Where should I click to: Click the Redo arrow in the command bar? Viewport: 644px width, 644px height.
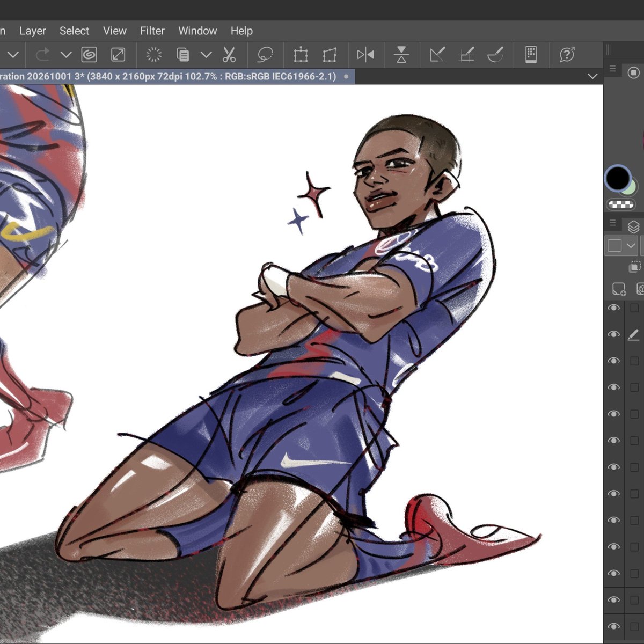coord(42,55)
